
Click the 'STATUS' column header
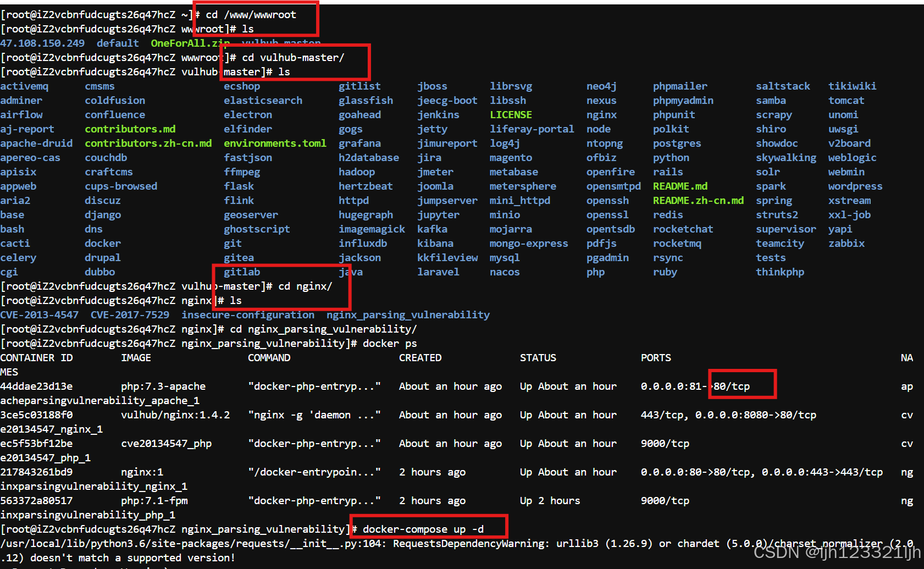[x=538, y=358]
